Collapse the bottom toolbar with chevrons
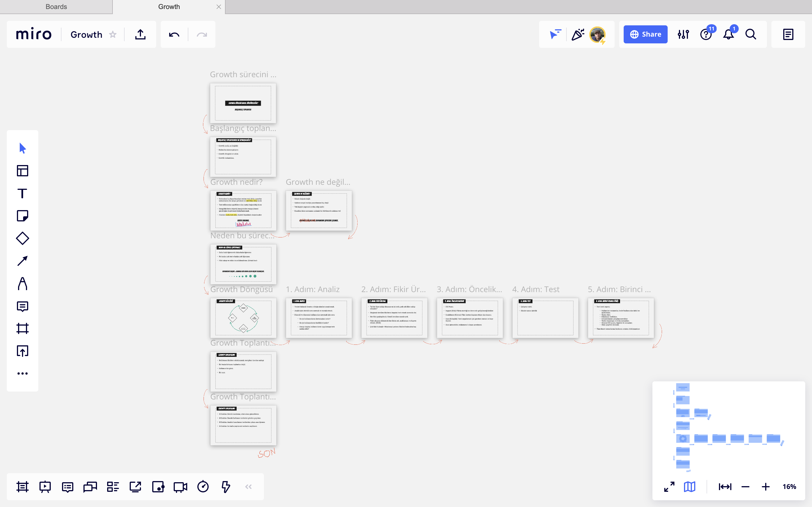Viewport: 812px width, 507px height. (248, 486)
